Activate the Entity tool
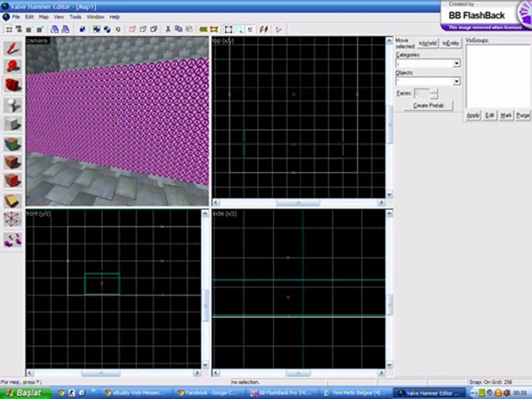The height and width of the screenshot is (399, 532). pos(13,105)
